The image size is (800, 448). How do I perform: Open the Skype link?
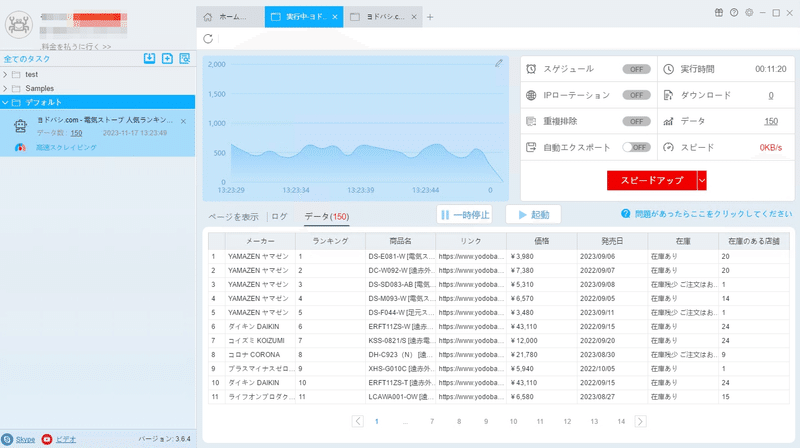pos(26,439)
